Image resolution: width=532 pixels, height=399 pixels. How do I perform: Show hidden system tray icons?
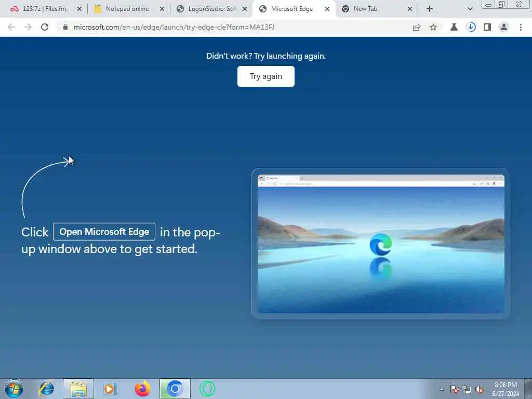point(442,389)
